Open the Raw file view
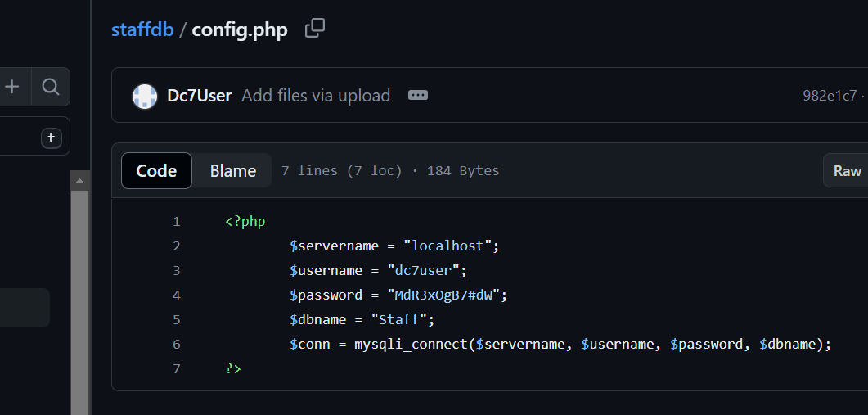This screenshot has width=868, height=415. tap(847, 171)
